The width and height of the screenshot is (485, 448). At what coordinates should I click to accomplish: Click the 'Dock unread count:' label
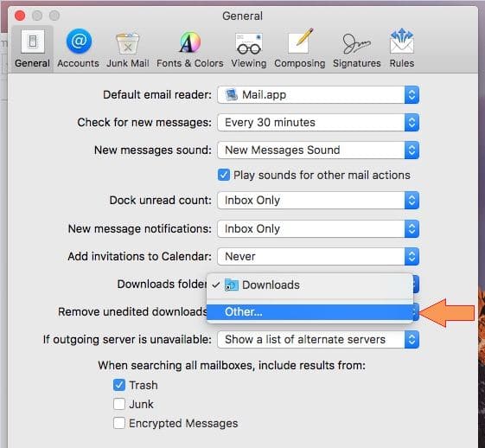point(161,200)
